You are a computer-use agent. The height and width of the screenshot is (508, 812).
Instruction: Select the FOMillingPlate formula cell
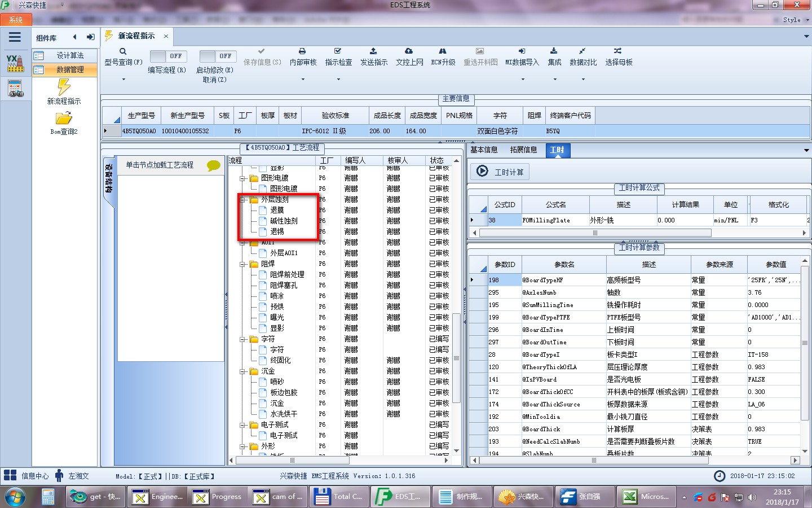click(555, 220)
